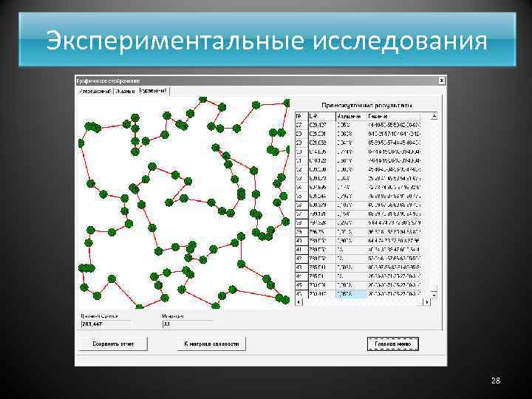
Task: Open К матрице связности
Action: point(211,344)
